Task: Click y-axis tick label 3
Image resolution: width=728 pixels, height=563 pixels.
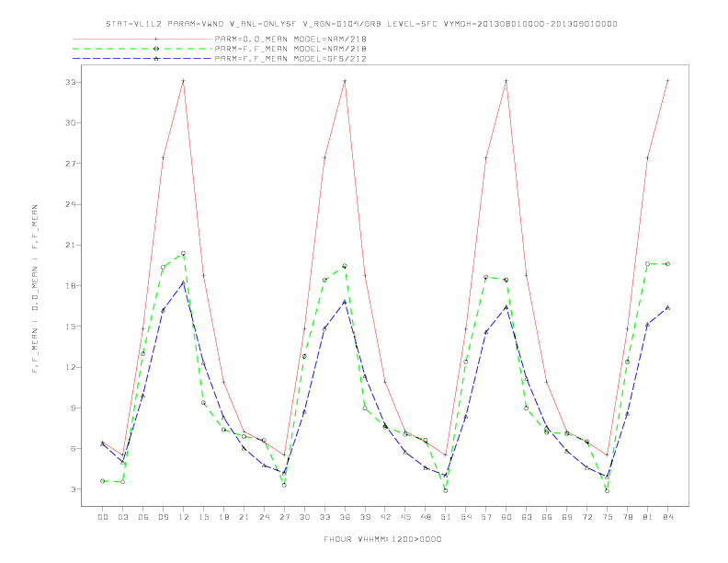Action: tap(74, 489)
